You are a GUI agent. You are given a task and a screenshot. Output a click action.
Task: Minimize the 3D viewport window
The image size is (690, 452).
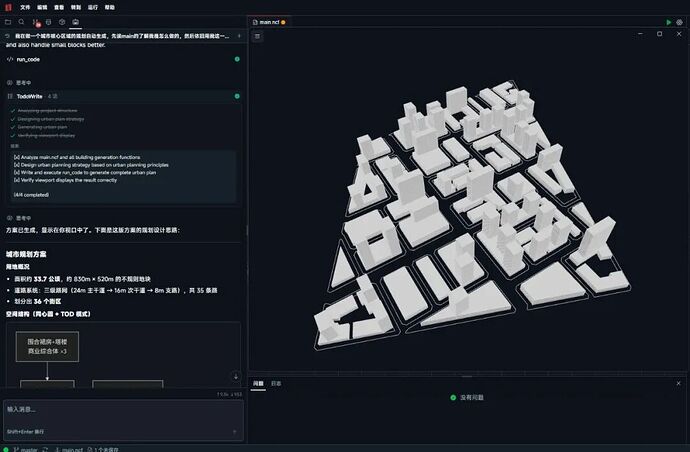(640, 34)
